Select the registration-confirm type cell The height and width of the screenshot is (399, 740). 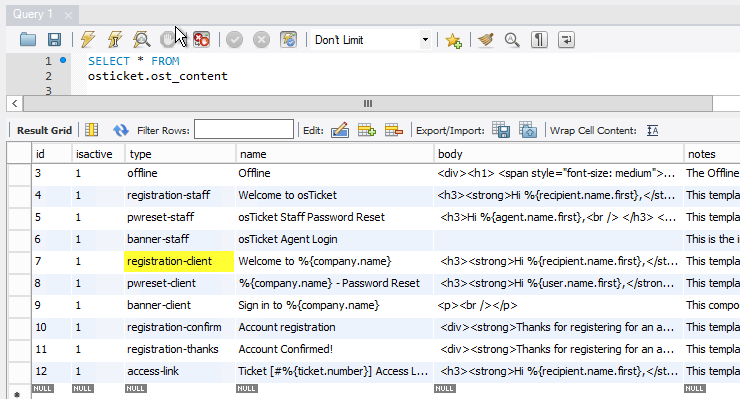tap(180, 327)
